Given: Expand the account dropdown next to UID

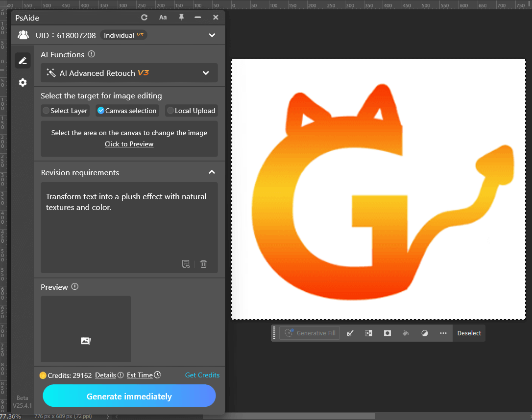Looking at the screenshot, I should click(x=212, y=35).
